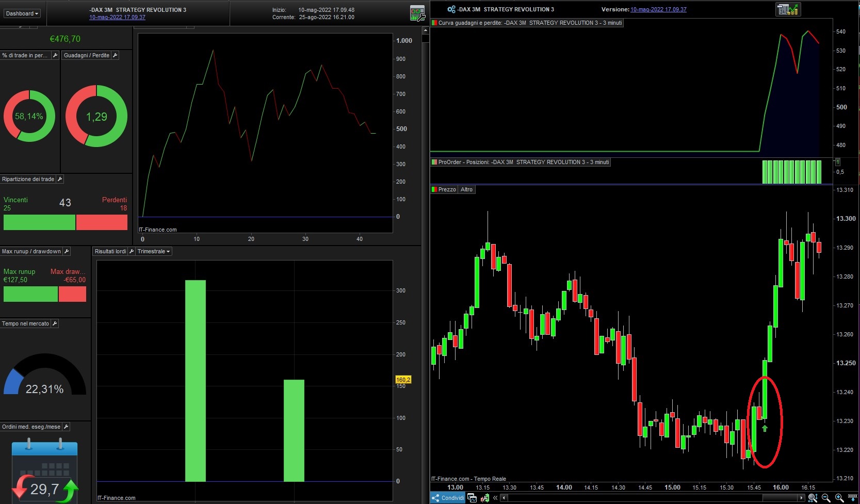Click the Versione date link above the equity chart
This screenshot has width=860, height=504.
click(x=658, y=9)
